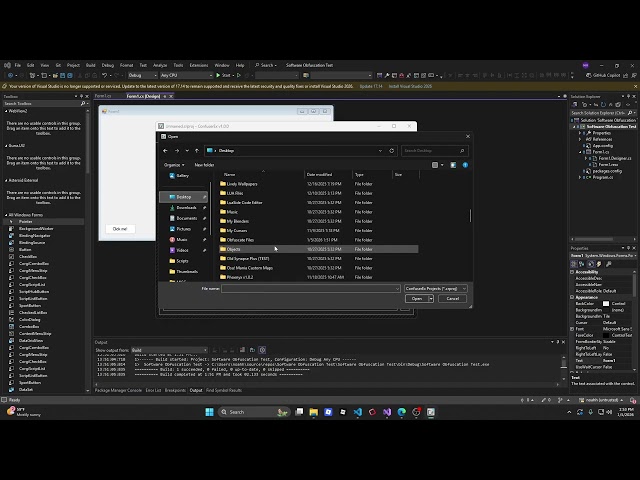
Task: Open Visual Studio Code from taskbar
Action: coord(358,412)
